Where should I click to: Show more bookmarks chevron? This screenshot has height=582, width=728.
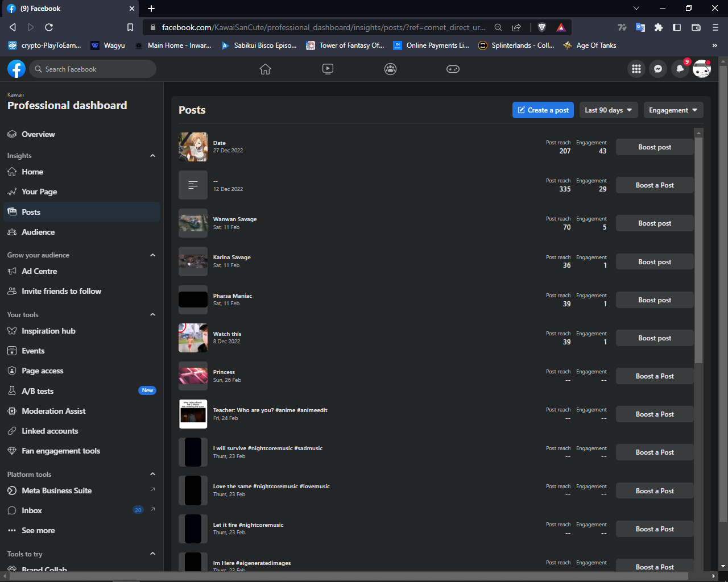[715, 45]
